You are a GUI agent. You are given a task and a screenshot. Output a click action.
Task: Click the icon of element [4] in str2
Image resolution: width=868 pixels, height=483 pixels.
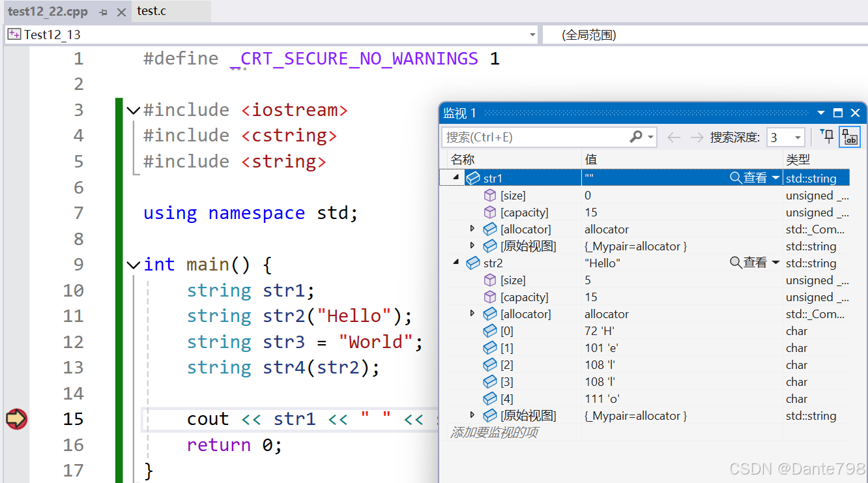(x=490, y=398)
